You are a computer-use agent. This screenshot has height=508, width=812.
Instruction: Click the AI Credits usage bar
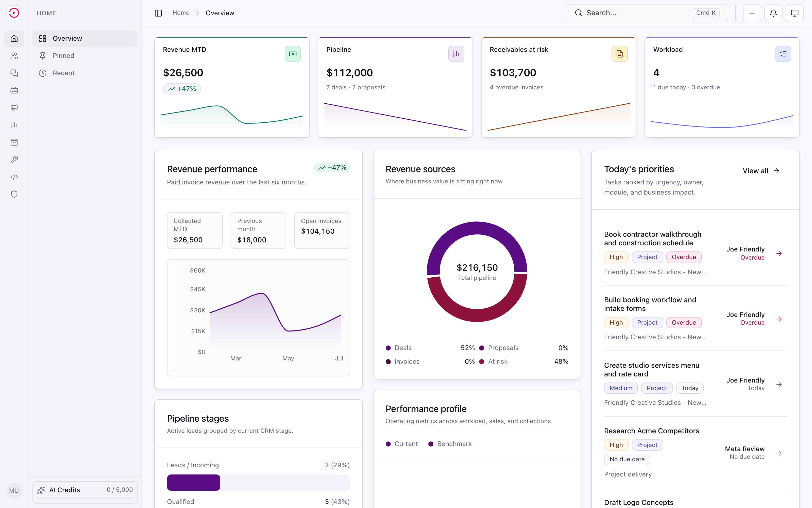point(85,498)
